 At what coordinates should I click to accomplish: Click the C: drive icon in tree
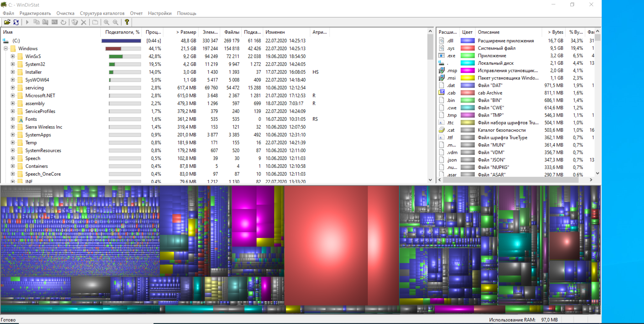coord(6,41)
